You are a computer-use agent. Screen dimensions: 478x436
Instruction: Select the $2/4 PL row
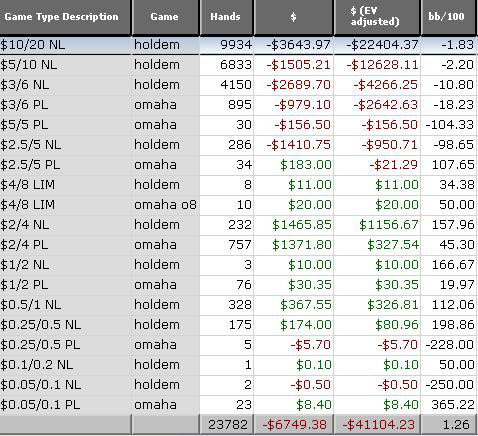pyautogui.click(x=238, y=245)
